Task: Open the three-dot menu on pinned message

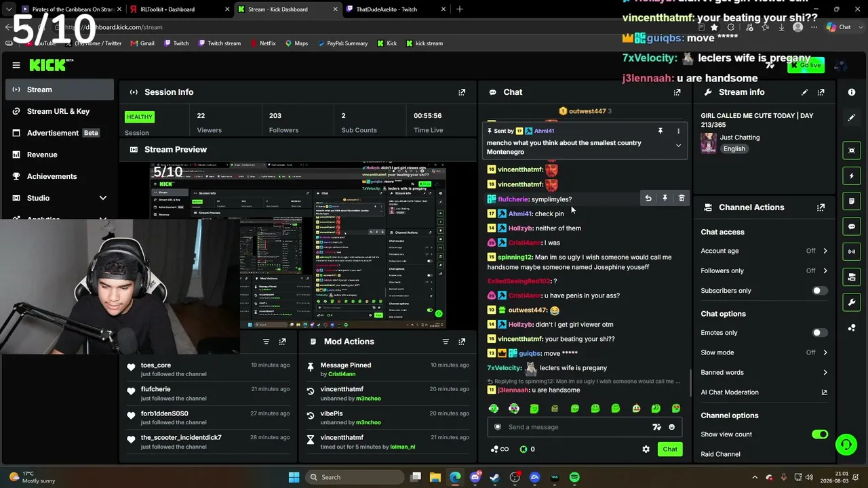Action: (678, 131)
